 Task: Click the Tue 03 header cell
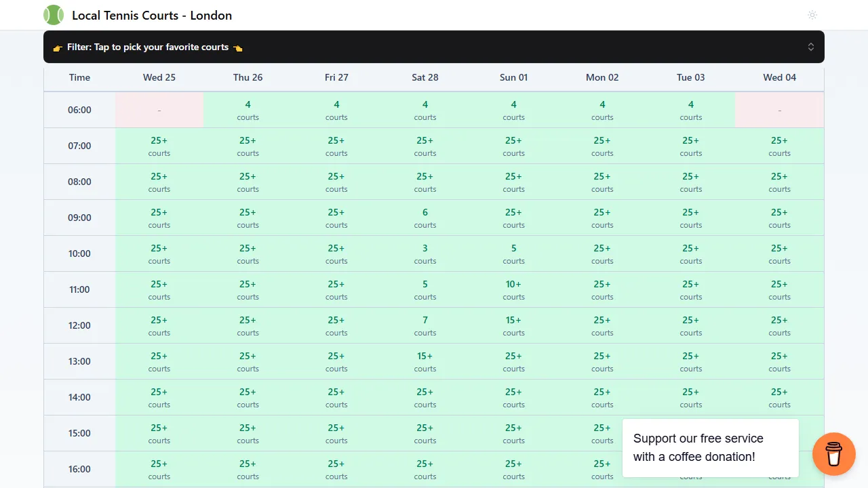pos(690,77)
